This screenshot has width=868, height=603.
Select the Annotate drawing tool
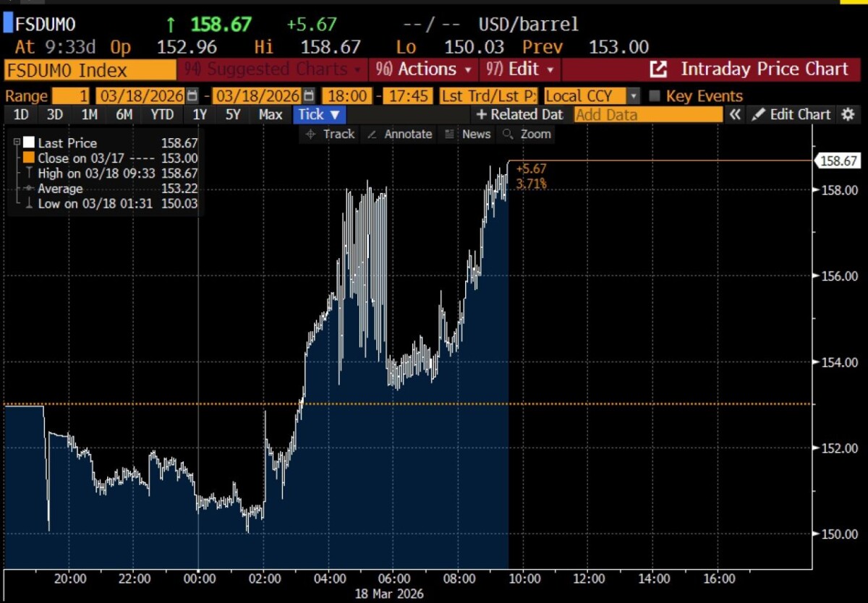click(399, 134)
